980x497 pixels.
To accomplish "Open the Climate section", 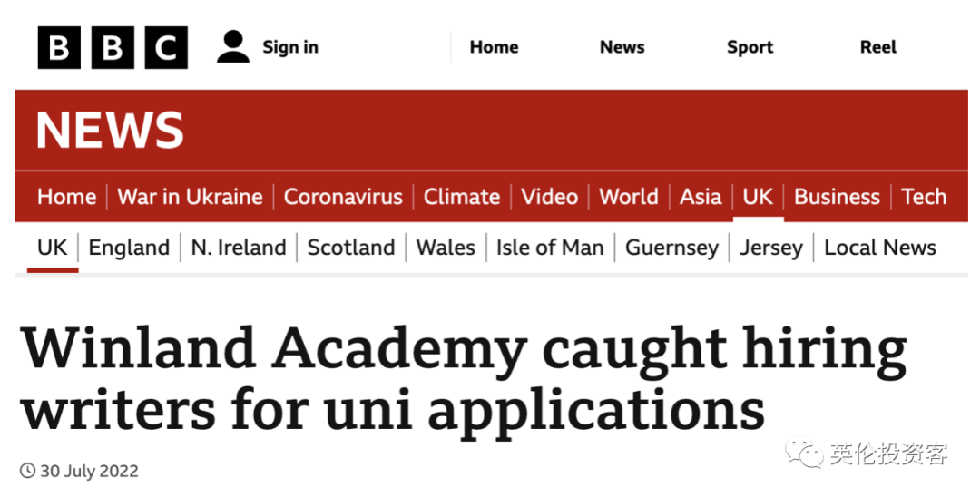I will pos(462,197).
